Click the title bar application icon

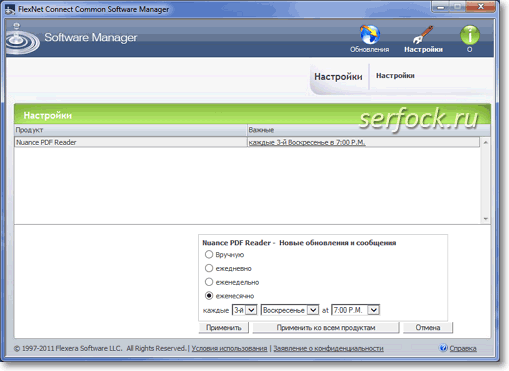pos(10,9)
